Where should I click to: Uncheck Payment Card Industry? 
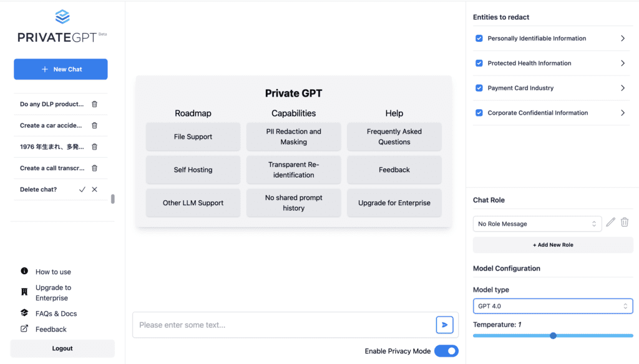pos(479,88)
